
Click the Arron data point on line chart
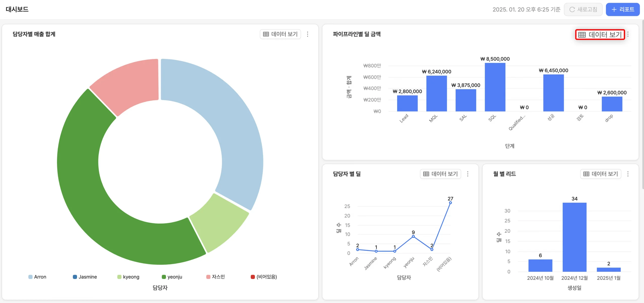click(x=357, y=249)
